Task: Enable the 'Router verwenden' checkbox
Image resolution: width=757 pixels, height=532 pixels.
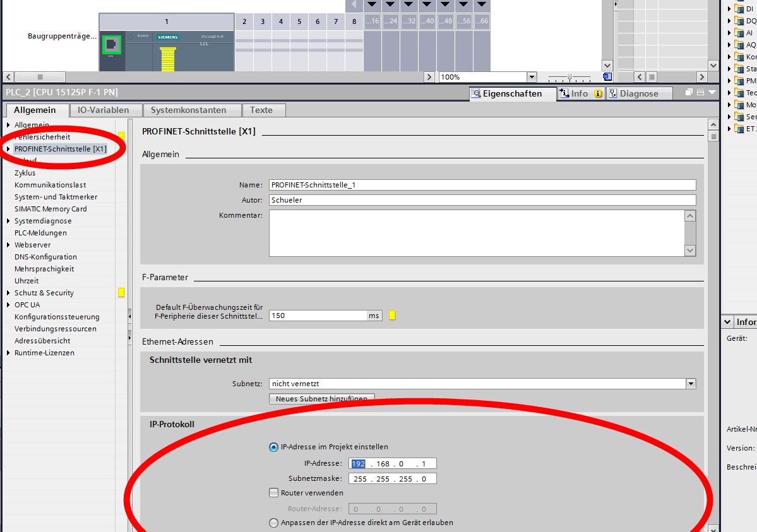Action: 273,493
